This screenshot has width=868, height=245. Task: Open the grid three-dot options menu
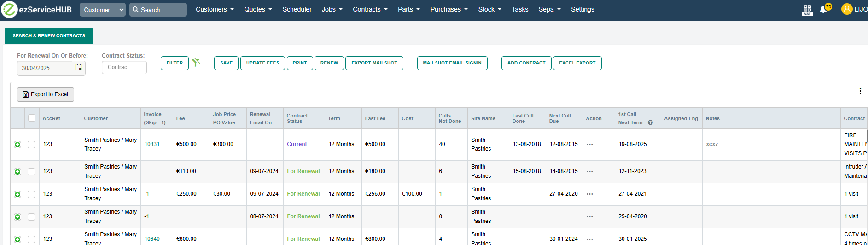click(x=860, y=91)
